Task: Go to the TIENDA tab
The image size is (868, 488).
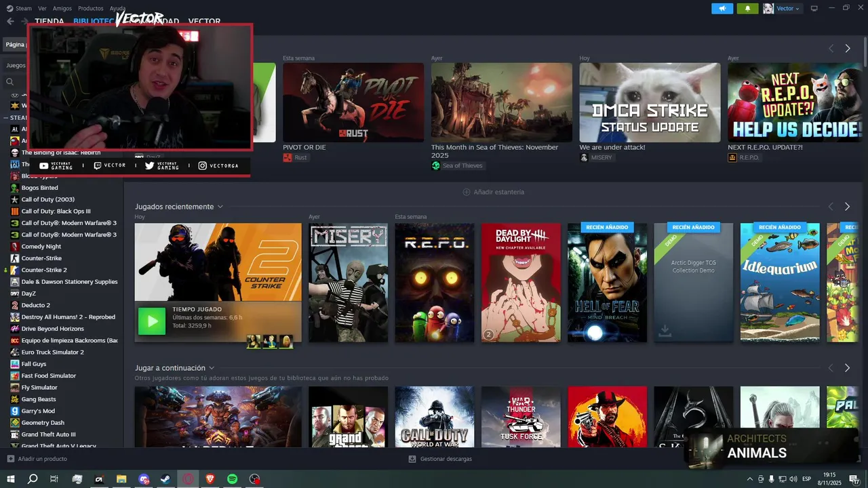Action: (50, 21)
